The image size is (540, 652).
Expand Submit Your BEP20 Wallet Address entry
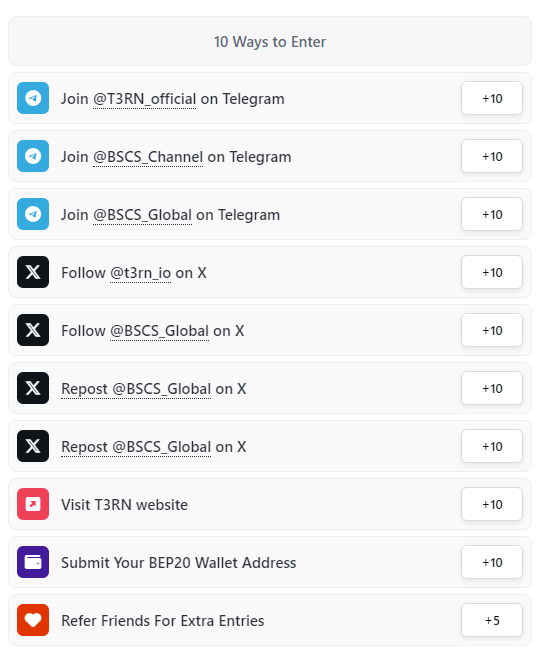click(270, 562)
